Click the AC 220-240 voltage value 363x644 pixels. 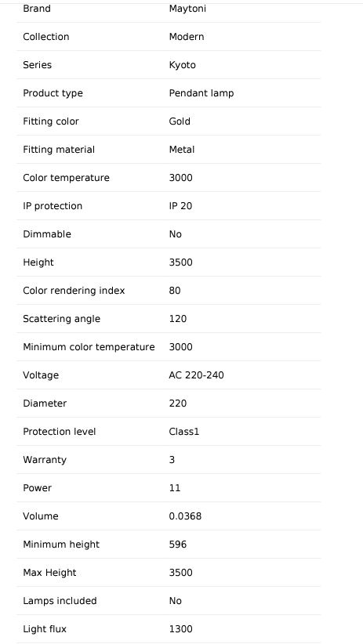point(196,375)
